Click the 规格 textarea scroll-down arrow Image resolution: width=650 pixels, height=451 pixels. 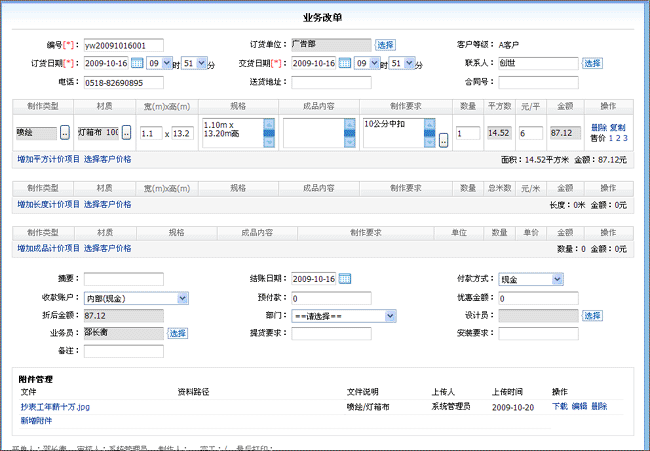(x=269, y=142)
